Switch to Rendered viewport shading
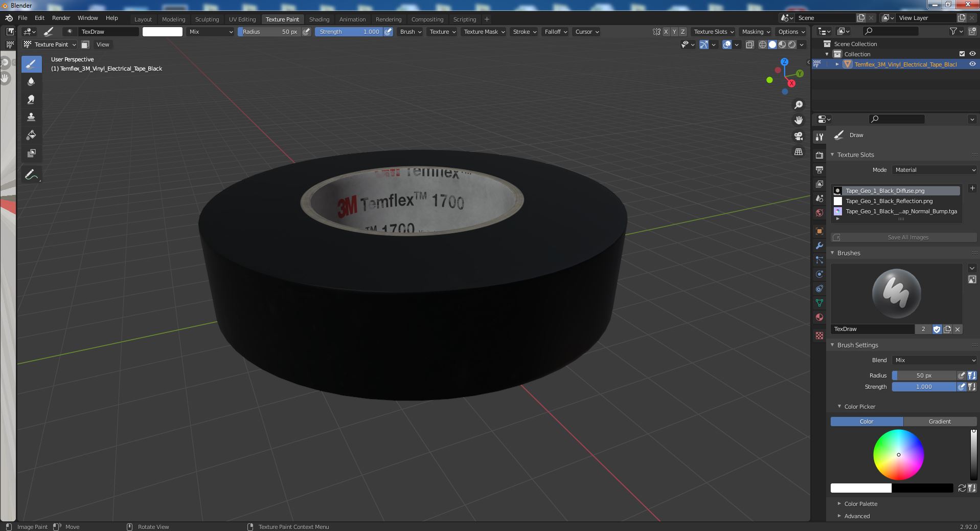This screenshot has width=980, height=531. (x=792, y=45)
